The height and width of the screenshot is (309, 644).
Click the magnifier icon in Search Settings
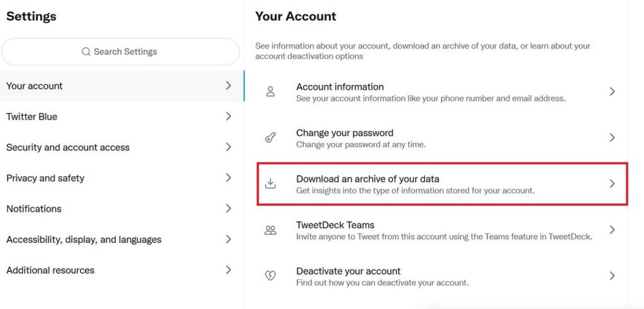coord(86,52)
